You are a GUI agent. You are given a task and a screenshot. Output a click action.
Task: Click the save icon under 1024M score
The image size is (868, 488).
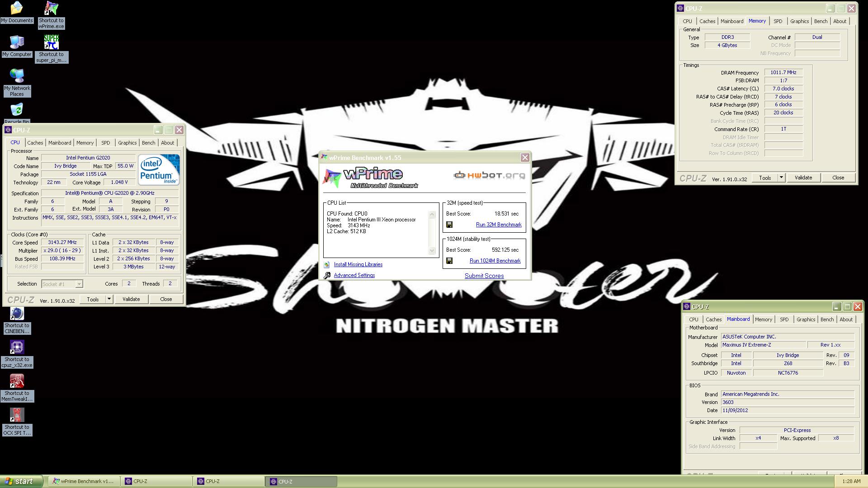pos(449,261)
